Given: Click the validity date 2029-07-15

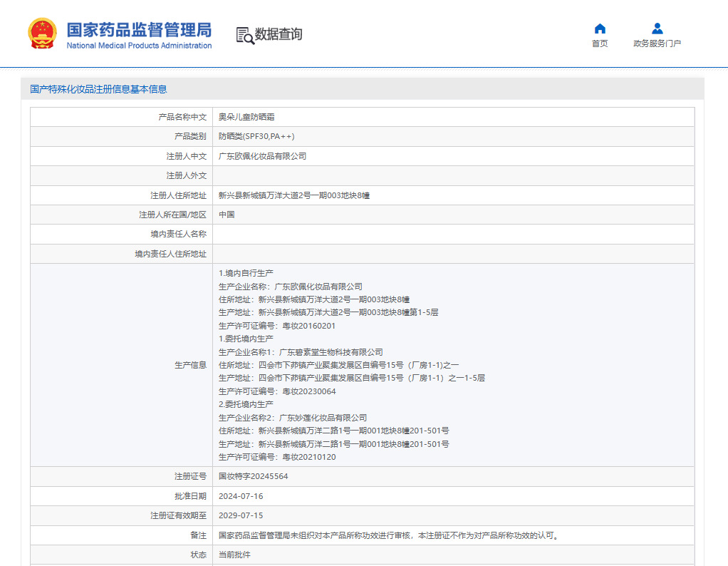Looking at the screenshot, I should click(x=241, y=515).
